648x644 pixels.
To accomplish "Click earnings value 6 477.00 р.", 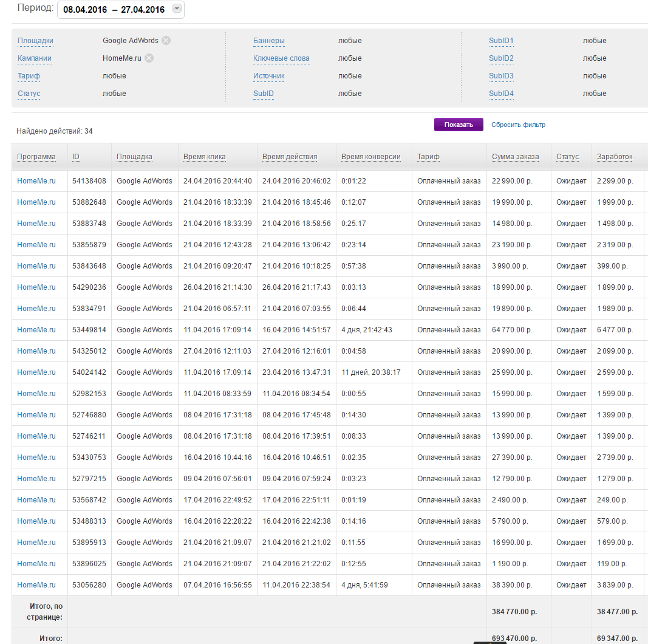I will pyautogui.click(x=615, y=330).
